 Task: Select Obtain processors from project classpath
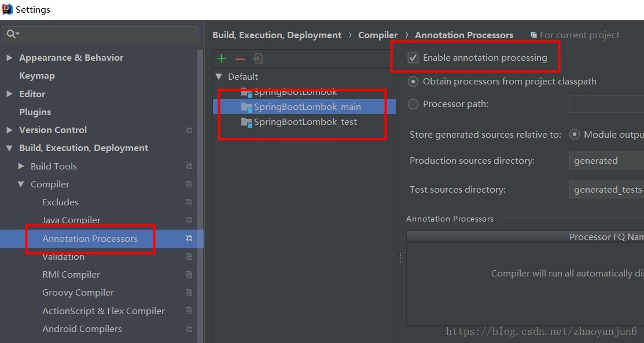coord(413,82)
